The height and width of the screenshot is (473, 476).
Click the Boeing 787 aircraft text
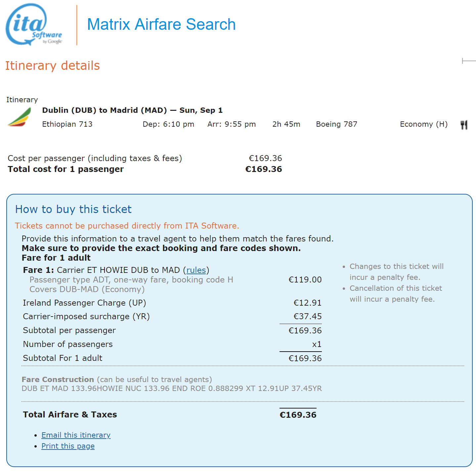click(x=336, y=124)
